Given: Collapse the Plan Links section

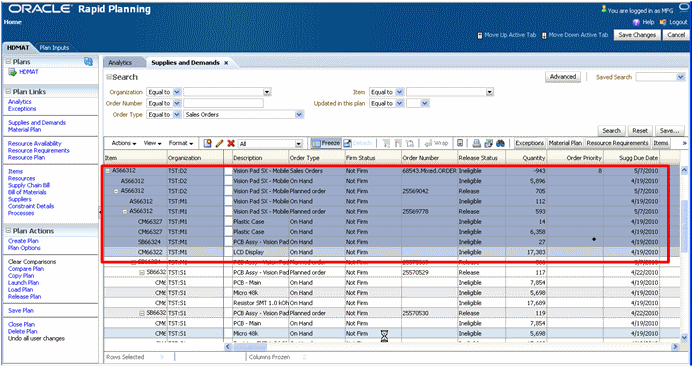Looking at the screenshot, I should tap(8, 92).
